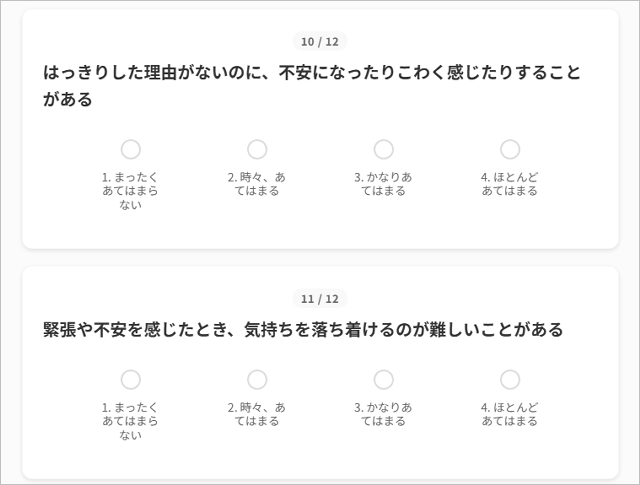Click label text "まったくあてはまらない" under question 10
Screen dimensions: 640x485
tap(131, 191)
